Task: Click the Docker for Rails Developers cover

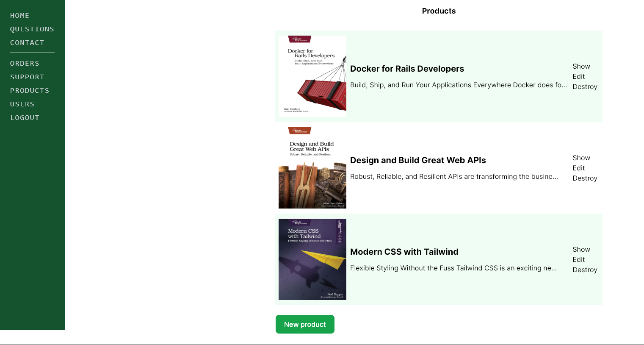Action: (312, 76)
